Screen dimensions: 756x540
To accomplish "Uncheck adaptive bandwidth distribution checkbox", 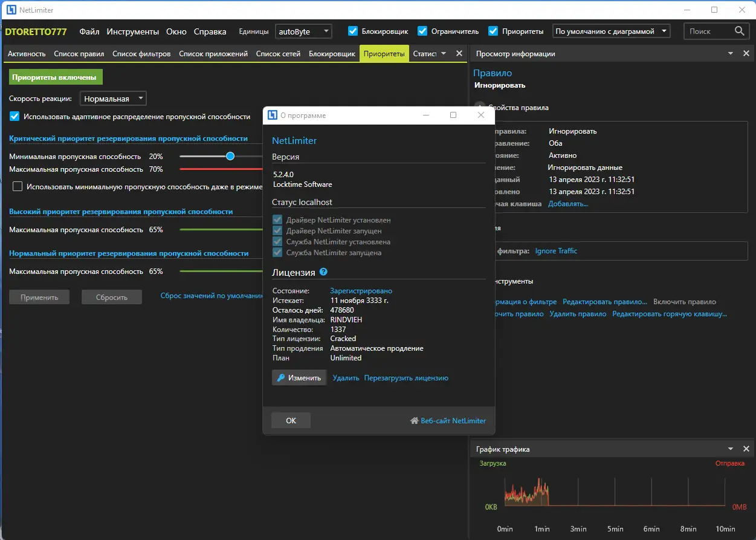I will (x=15, y=116).
